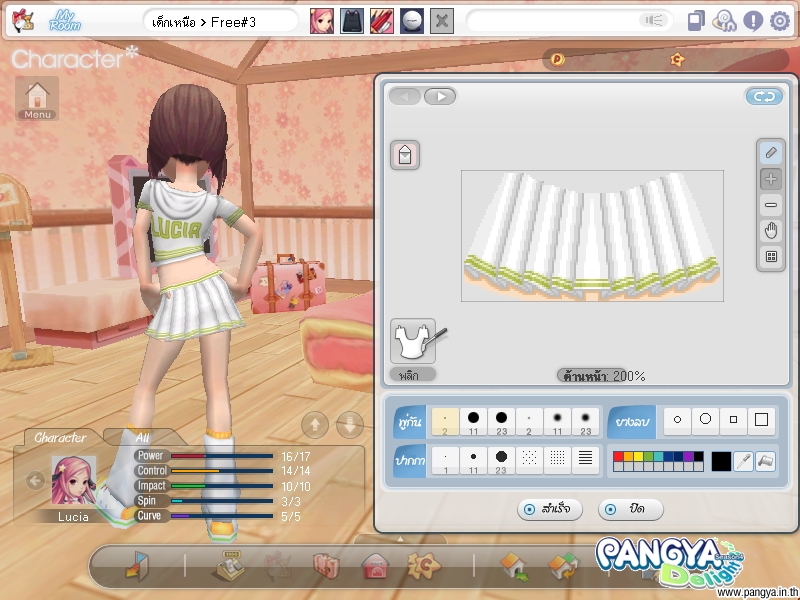Click the พลิก flip button
Image resolution: width=800 pixels, height=600 pixels.
413,375
